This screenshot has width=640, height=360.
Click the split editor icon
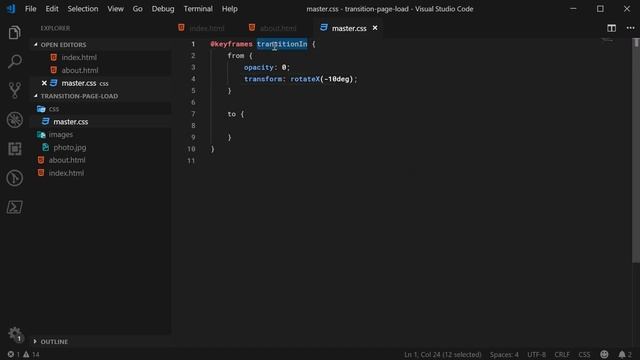[x=611, y=28]
